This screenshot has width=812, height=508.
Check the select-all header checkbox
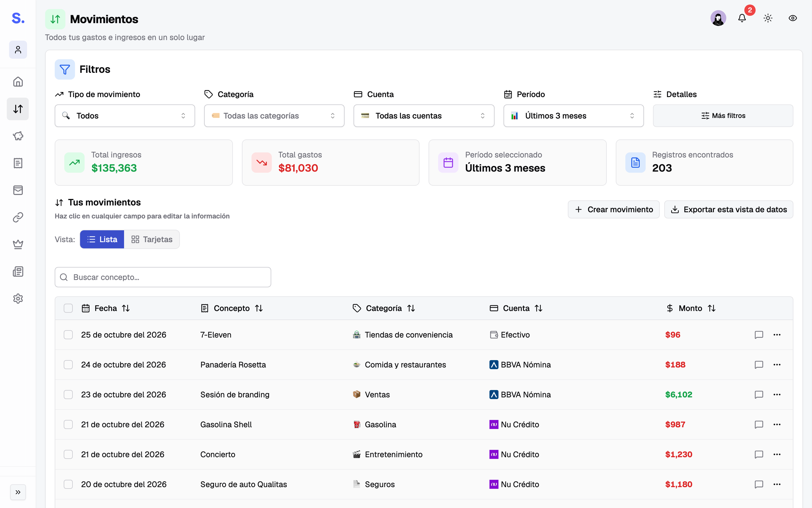tap(68, 308)
